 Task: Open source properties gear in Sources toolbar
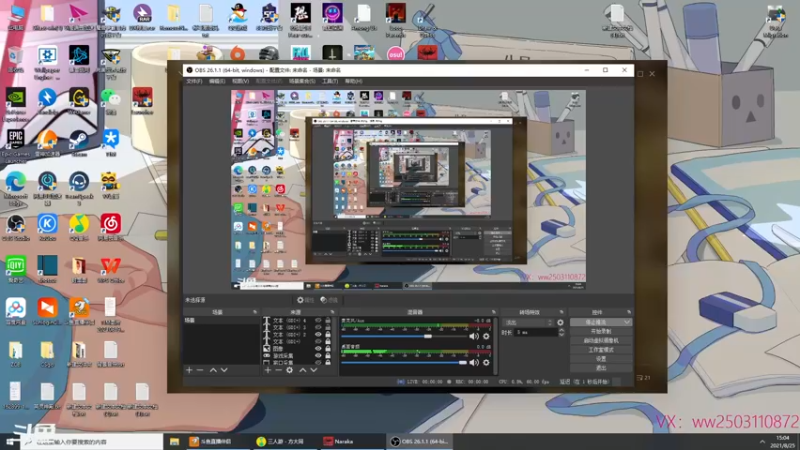tap(289, 370)
